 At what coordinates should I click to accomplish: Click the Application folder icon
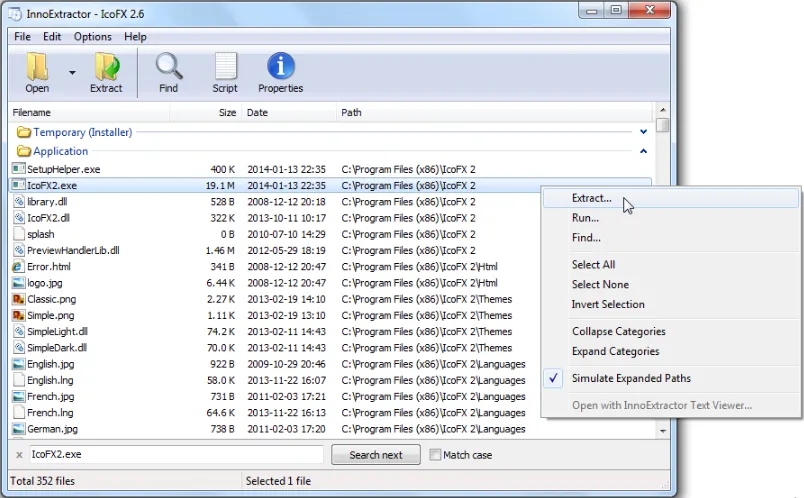(24, 151)
